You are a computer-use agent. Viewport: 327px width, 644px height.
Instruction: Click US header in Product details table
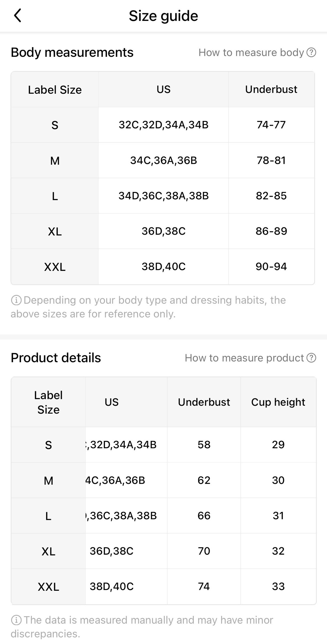pyautogui.click(x=112, y=402)
